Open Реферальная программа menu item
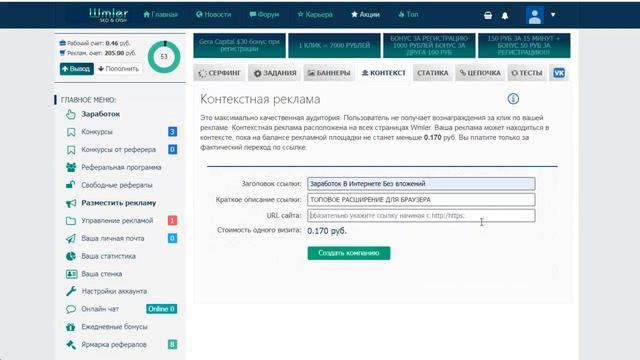This screenshot has height=360, width=640. (x=121, y=167)
